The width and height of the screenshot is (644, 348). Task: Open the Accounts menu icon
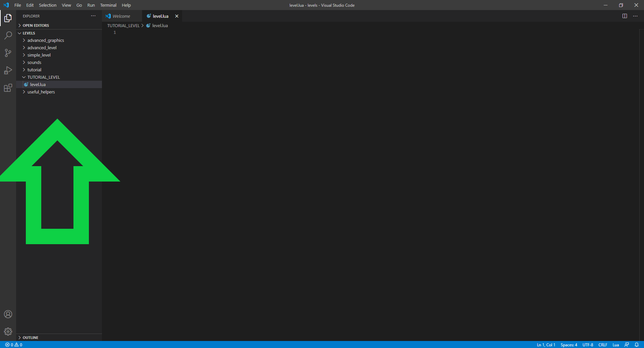click(x=8, y=314)
